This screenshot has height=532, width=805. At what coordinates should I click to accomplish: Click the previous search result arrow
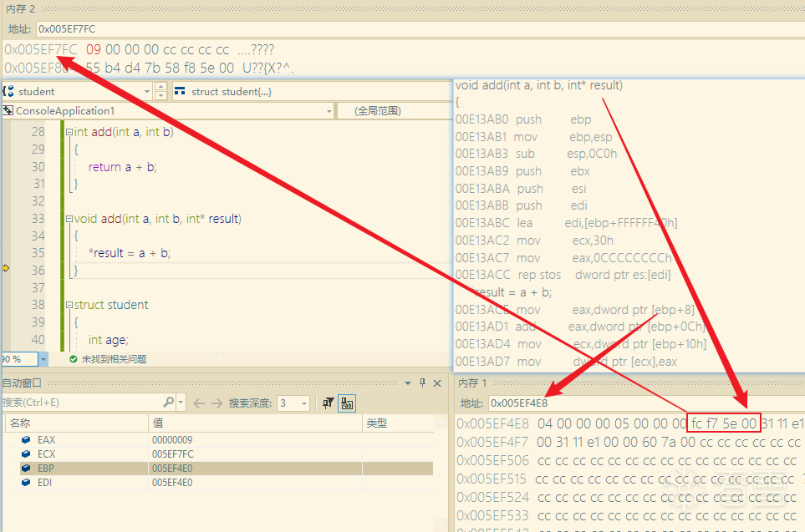pos(199,403)
